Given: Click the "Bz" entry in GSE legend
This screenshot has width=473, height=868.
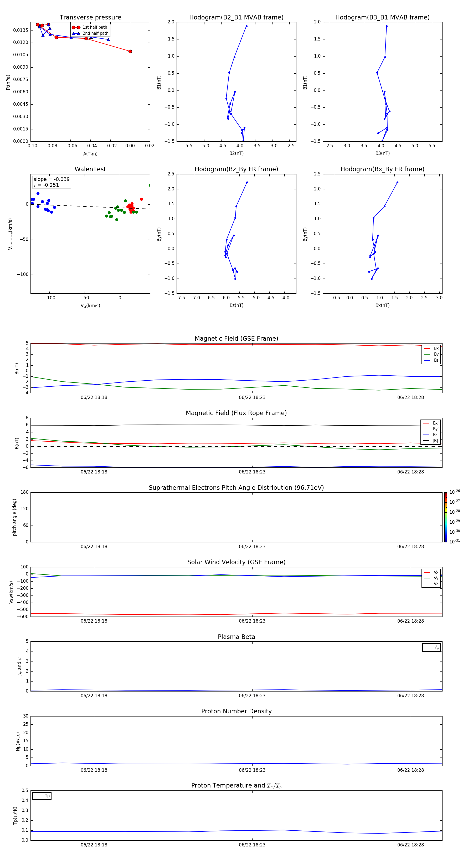Looking at the screenshot, I should tap(431, 361).
